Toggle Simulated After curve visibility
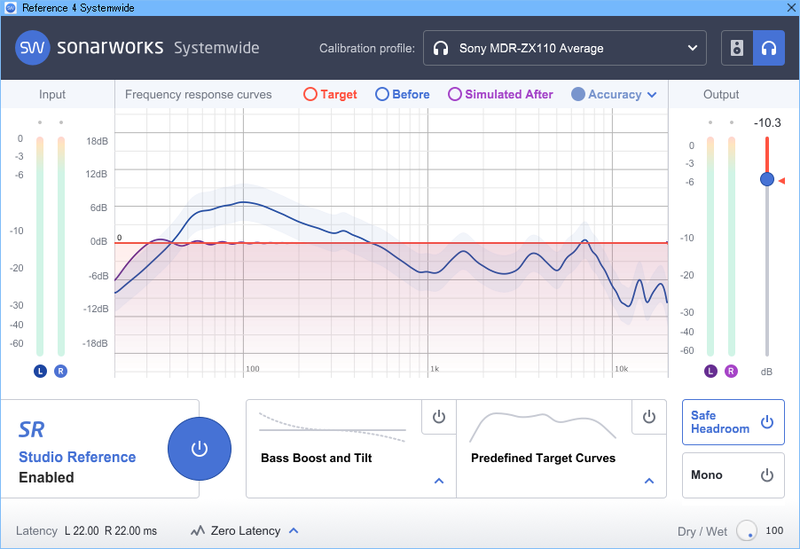Image resolution: width=800 pixels, height=549 pixels. coord(501,94)
